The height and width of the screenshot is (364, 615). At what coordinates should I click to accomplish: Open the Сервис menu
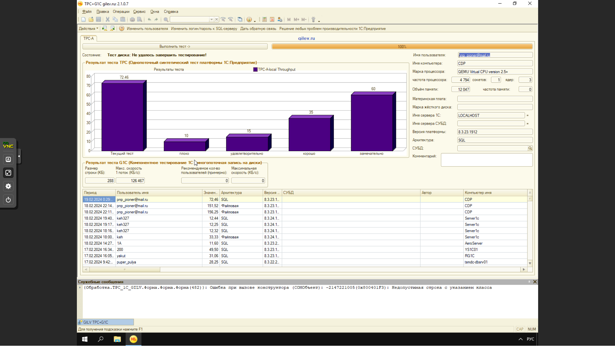click(x=139, y=12)
